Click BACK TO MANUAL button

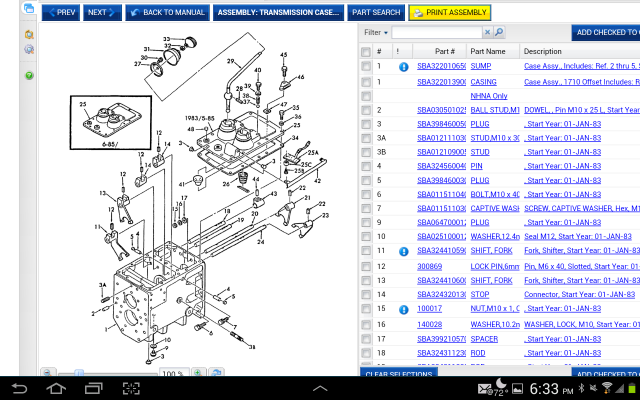[x=167, y=13]
